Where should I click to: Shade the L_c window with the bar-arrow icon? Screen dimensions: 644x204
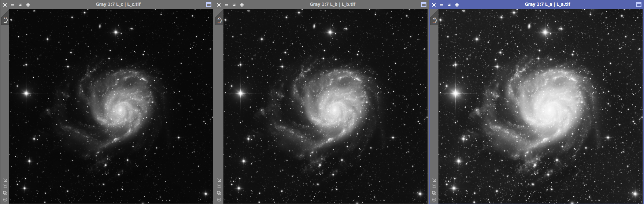click(x=20, y=5)
